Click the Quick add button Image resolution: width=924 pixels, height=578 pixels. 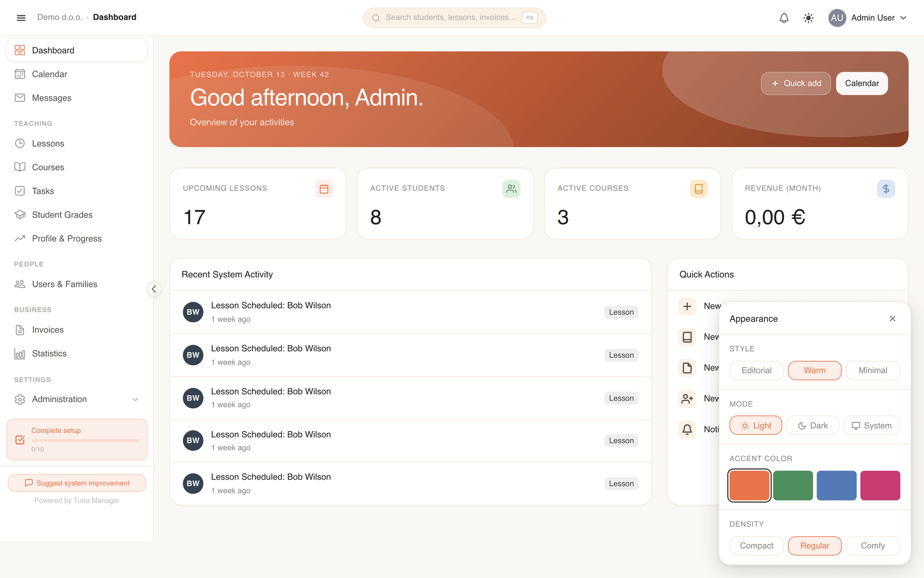[796, 83]
